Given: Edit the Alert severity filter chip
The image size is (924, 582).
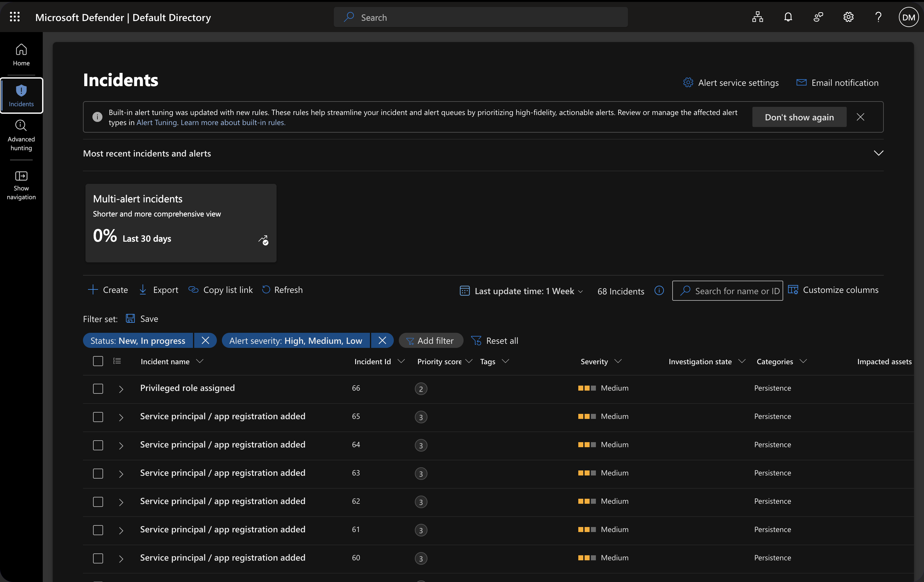Looking at the screenshot, I should click(296, 341).
